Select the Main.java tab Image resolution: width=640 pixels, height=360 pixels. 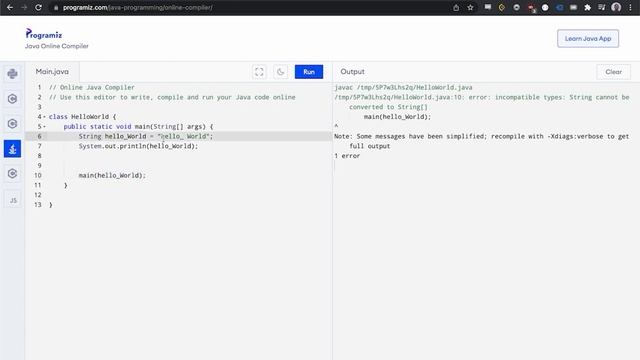click(52, 71)
